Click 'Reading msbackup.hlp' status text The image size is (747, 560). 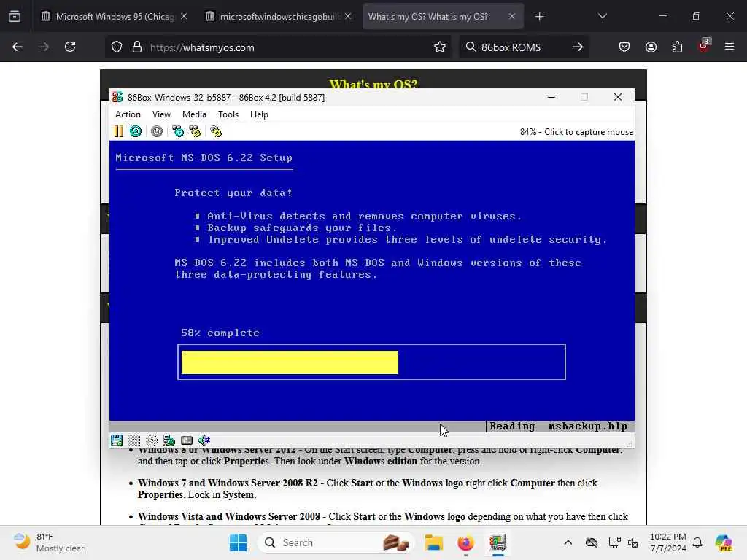tap(558, 427)
